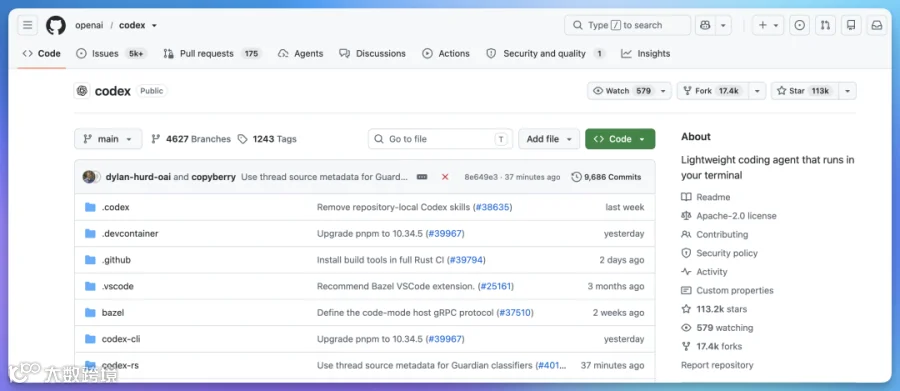900x391 pixels.
Task: Open the codex-cli folder icon
Action: (90, 339)
